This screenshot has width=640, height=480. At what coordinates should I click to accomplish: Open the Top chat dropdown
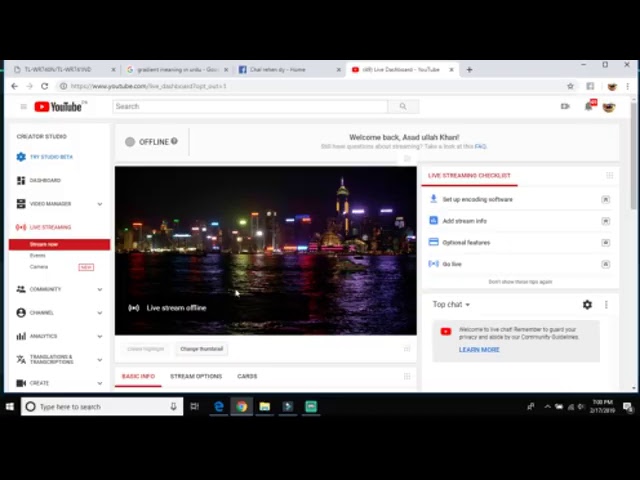tap(451, 305)
